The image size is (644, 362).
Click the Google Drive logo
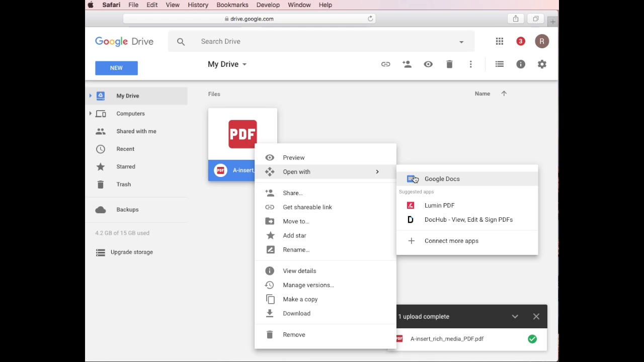(124, 42)
